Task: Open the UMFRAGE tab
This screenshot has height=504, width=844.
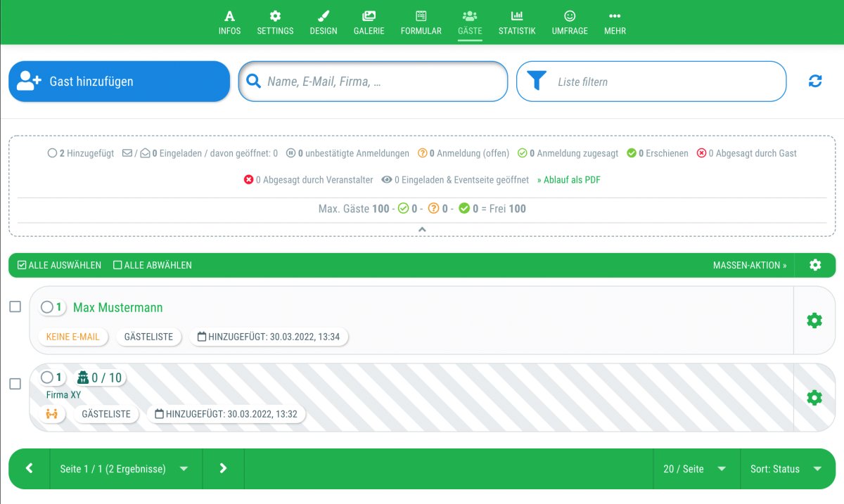Action: [x=570, y=22]
